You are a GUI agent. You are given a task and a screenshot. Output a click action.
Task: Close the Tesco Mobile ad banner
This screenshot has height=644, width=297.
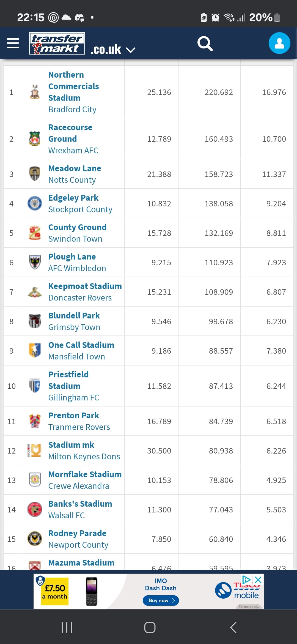(258, 580)
